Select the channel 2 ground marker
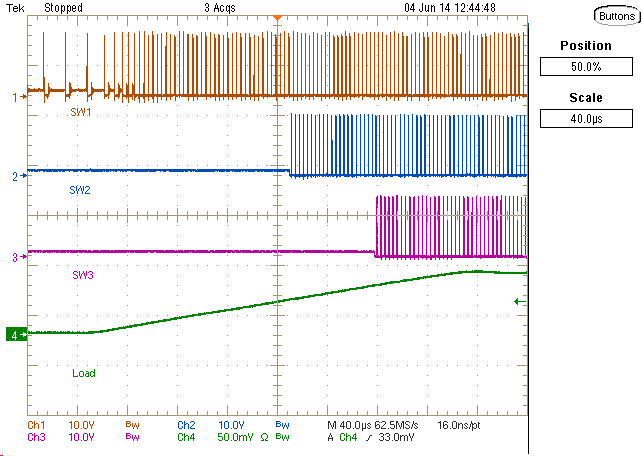This screenshot has height=456, width=642. pyautogui.click(x=16, y=177)
